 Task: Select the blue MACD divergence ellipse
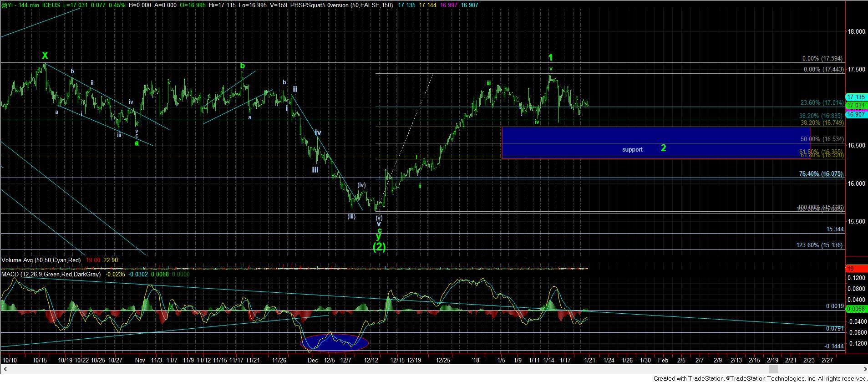(334, 342)
